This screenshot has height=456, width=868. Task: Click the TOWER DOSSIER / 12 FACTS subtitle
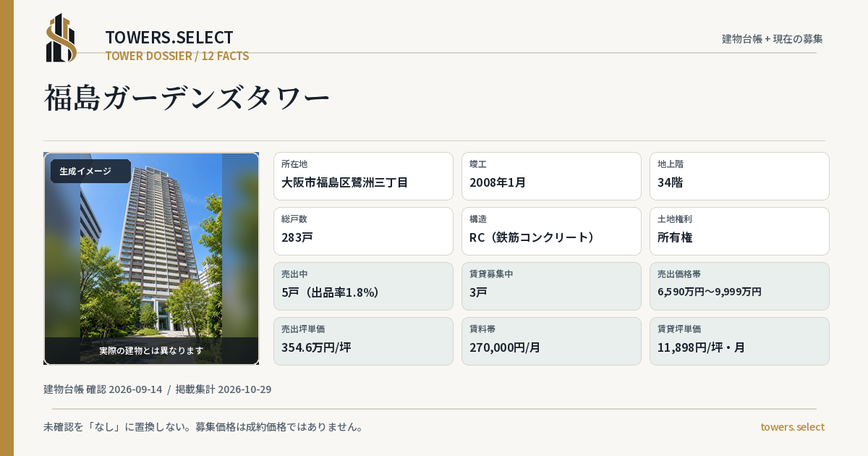[177, 56]
